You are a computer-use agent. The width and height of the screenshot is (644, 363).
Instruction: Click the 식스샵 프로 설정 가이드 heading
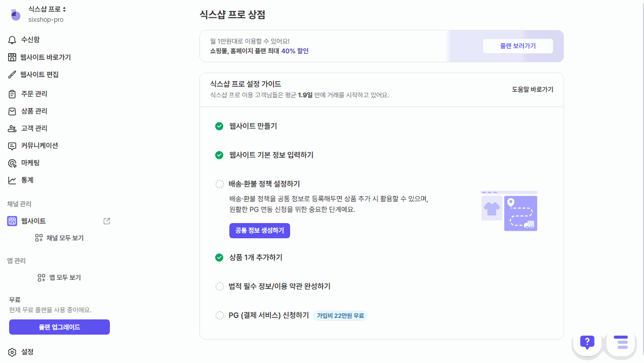[x=246, y=84]
